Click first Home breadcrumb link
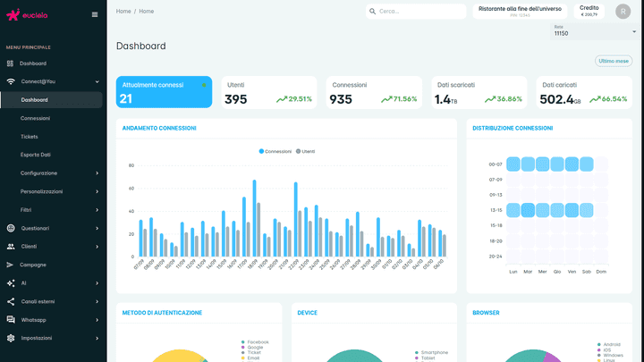The width and height of the screenshot is (644, 362). pyautogui.click(x=123, y=11)
